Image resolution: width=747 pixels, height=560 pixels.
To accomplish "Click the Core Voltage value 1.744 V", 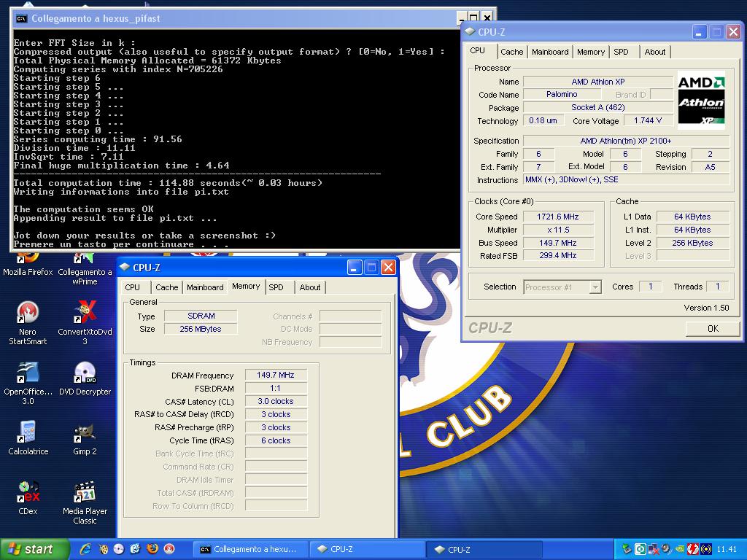I will tap(648, 120).
